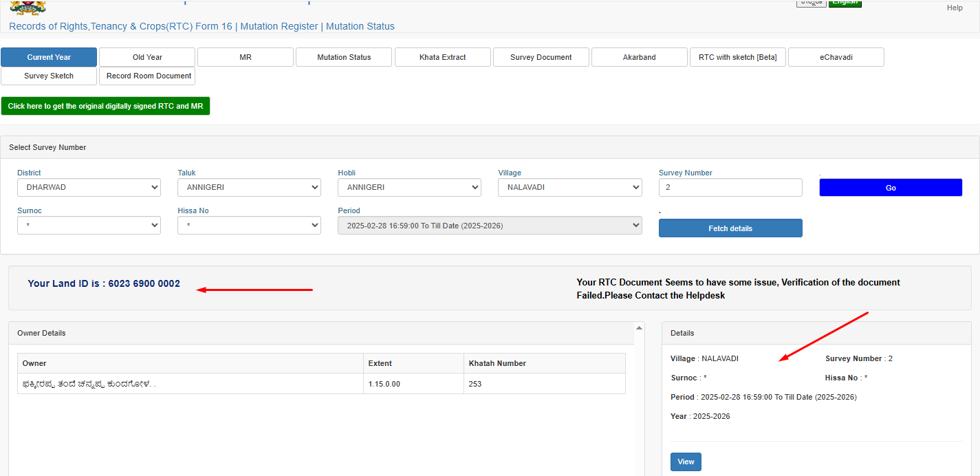Expand the Hissa No dropdown
Screen dimensions: 980x476
pyautogui.click(x=249, y=225)
